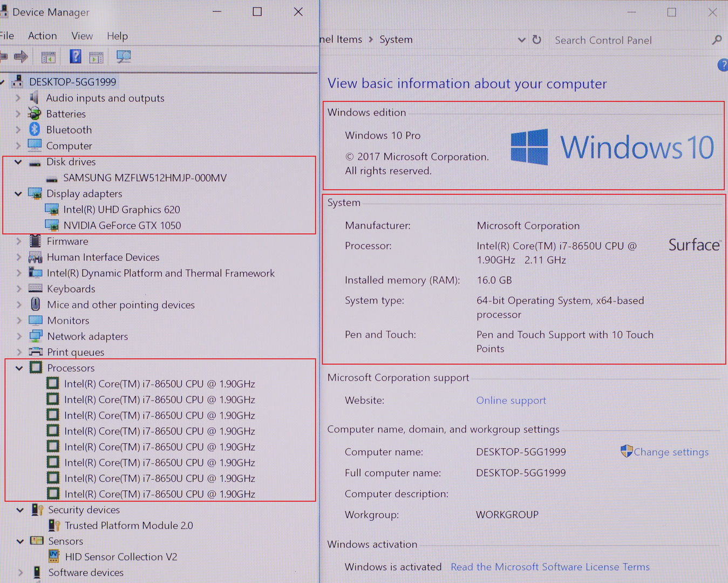Click the Mice and other pointing devices icon
The image size is (728, 583).
click(36, 304)
